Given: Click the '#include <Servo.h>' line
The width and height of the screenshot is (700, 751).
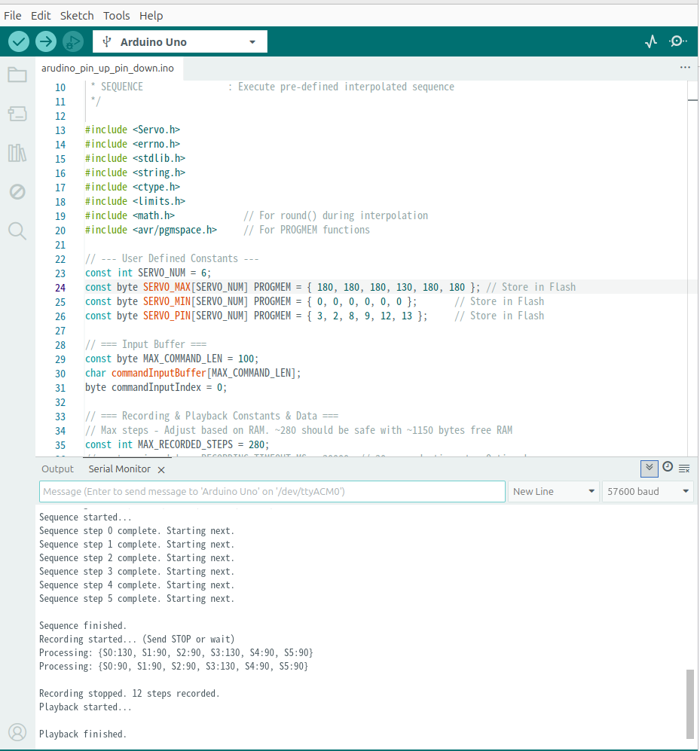Looking at the screenshot, I should pyautogui.click(x=132, y=130).
